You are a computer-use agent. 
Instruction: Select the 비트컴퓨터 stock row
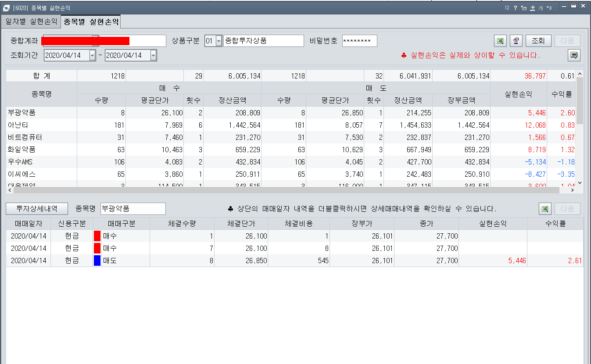tap(290, 137)
